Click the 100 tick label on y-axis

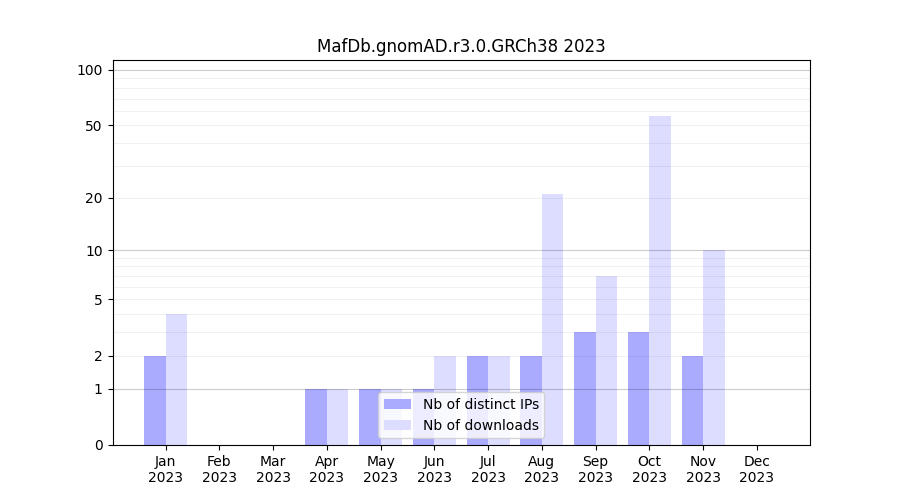[90, 70]
